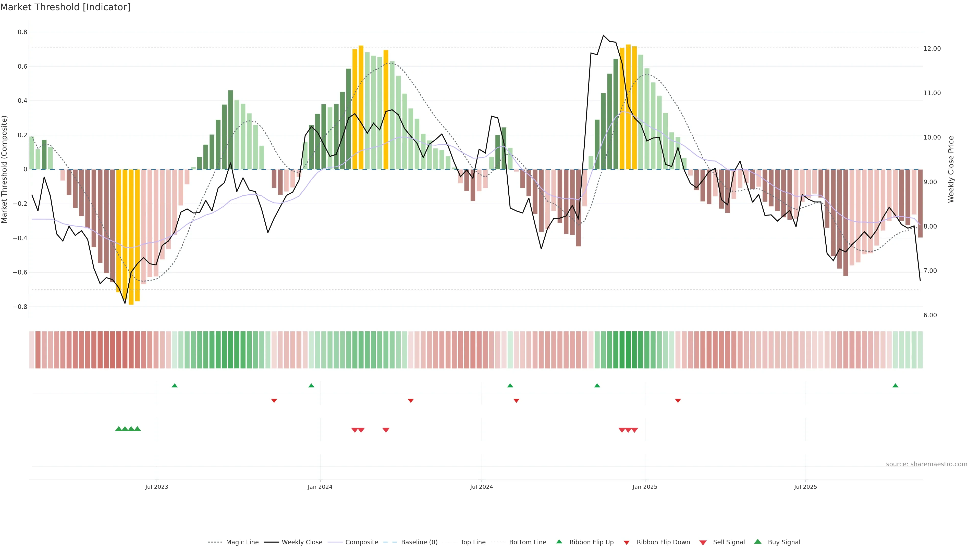Screen dimensions: 980x551
Task: Click the Ribbon Flip Down legend triangle icon
Action: click(x=627, y=542)
